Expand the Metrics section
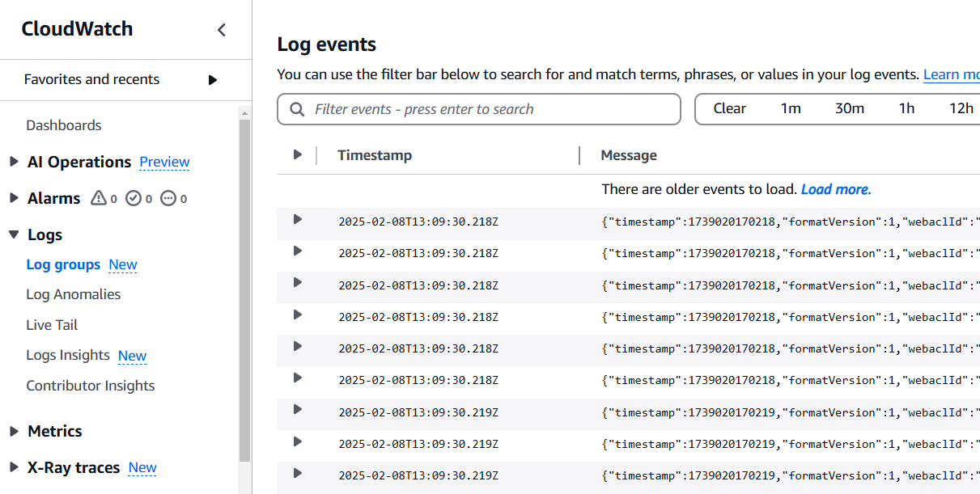 [x=14, y=431]
